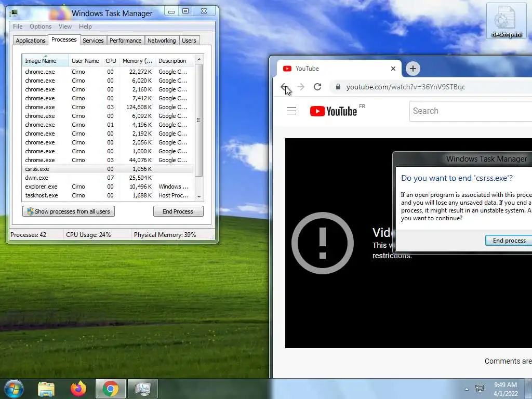Switch to Chrome via taskbar icon
532x399 pixels.
click(x=110, y=389)
